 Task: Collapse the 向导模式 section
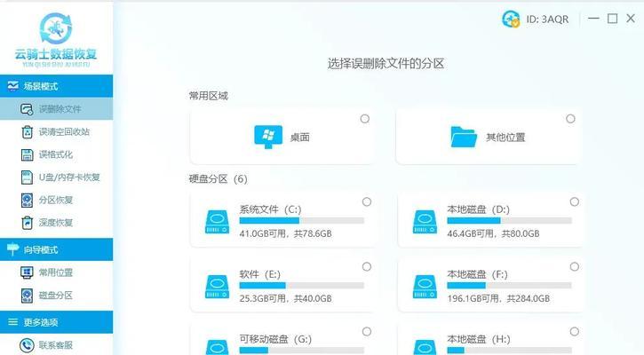tap(56, 249)
